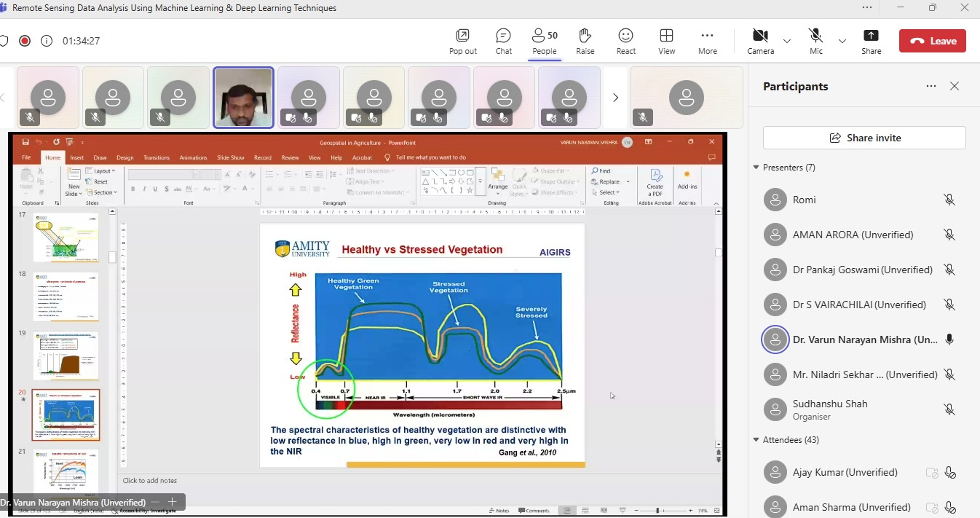This screenshot has height=518, width=980.
Task: Open the View layout options
Action: pyautogui.click(x=666, y=42)
